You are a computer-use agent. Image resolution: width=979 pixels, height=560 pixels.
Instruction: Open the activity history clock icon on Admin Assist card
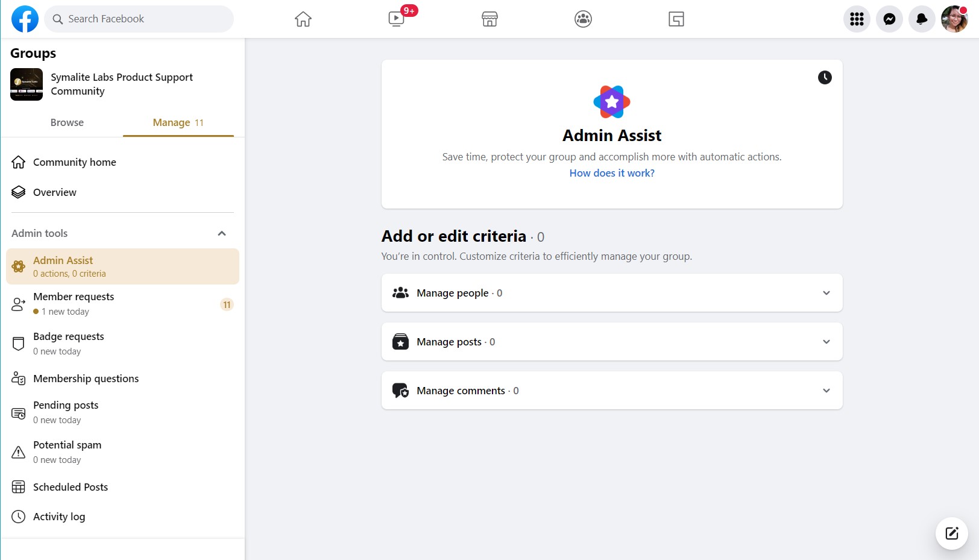point(825,77)
